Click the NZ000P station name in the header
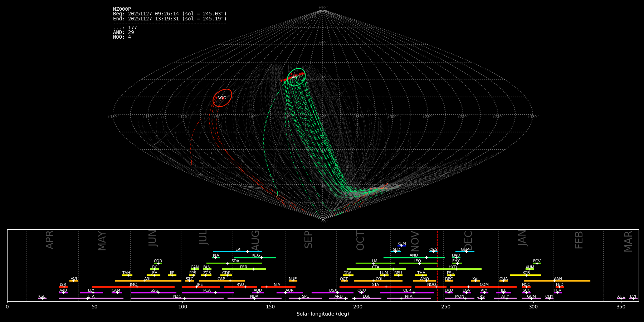 point(122,9)
